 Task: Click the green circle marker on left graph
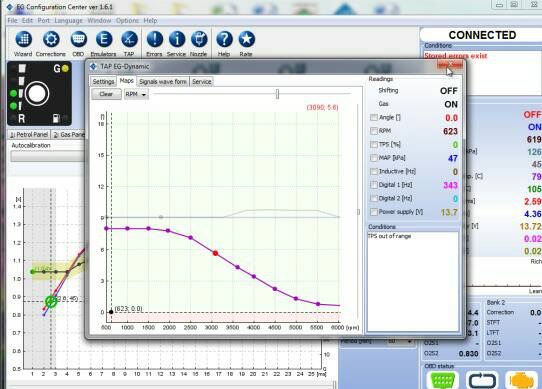click(51, 302)
